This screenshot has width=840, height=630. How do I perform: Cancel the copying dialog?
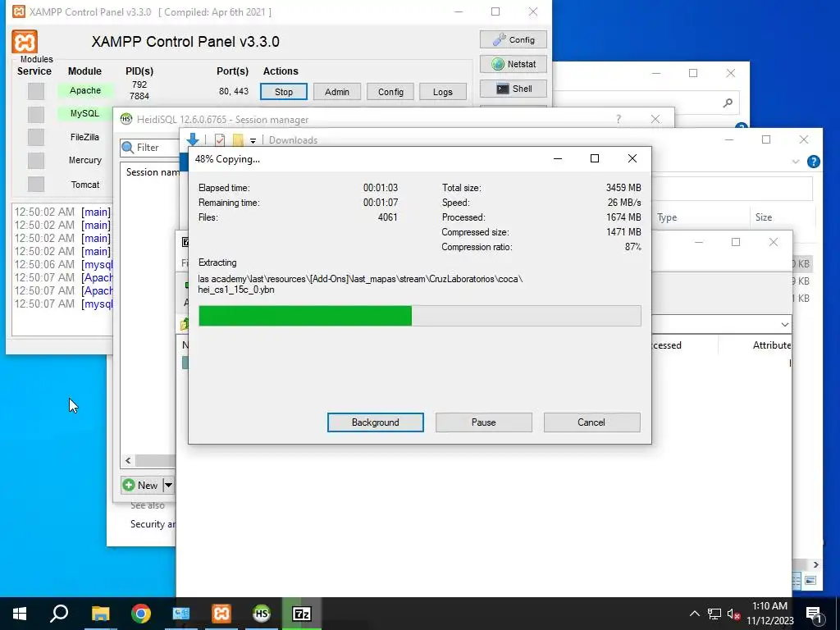tap(591, 422)
